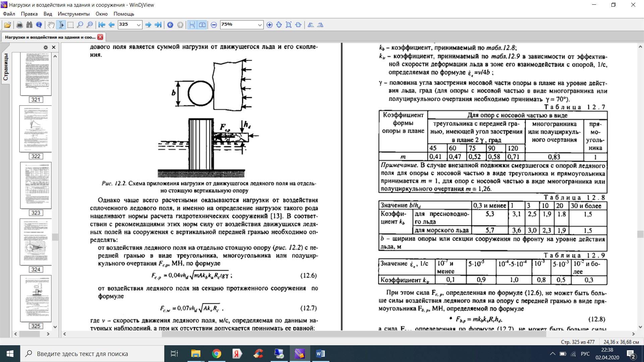Open Microsoft Word from the taskbar
This screenshot has height=362, width=644.
320,354
